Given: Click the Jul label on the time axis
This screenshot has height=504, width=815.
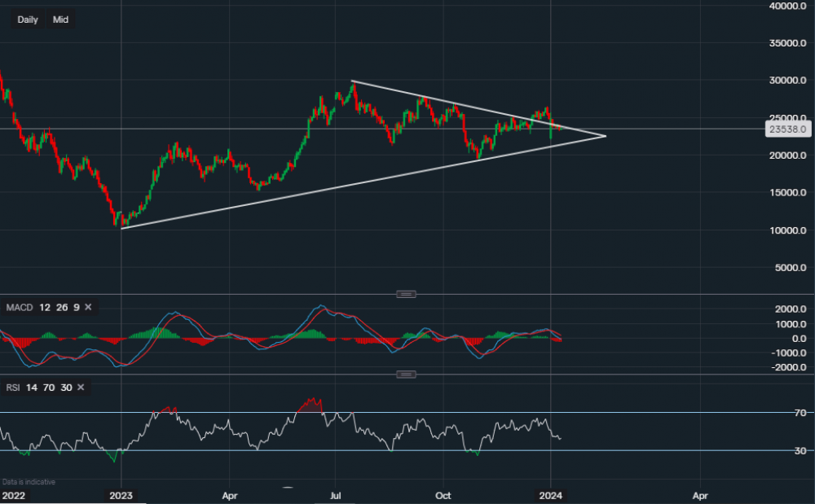Looking at the screenshot, I should (x=335, y=494).
